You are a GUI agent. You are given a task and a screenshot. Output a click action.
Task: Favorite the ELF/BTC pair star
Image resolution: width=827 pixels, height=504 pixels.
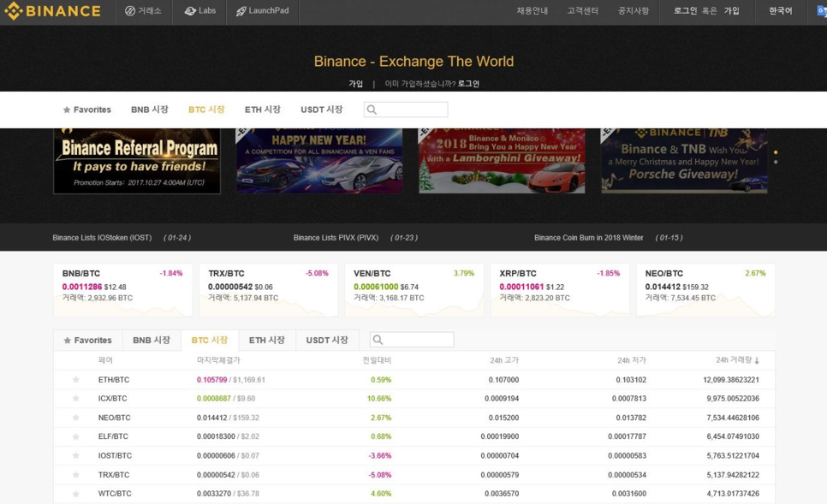tap(76, 436)
